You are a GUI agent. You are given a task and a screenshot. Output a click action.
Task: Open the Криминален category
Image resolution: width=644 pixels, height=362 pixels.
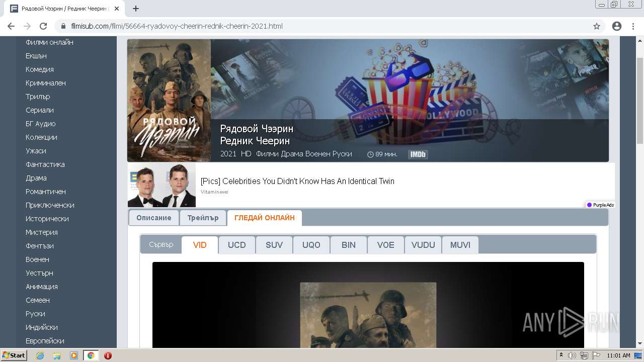(46, 83)
